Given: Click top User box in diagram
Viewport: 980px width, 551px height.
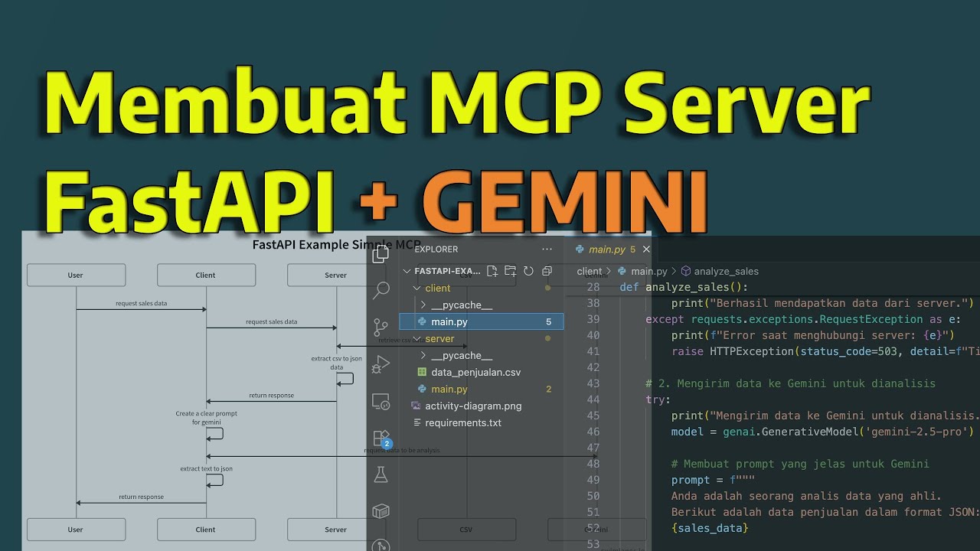Looking at the screenshot, I should [x=76, y=275].
